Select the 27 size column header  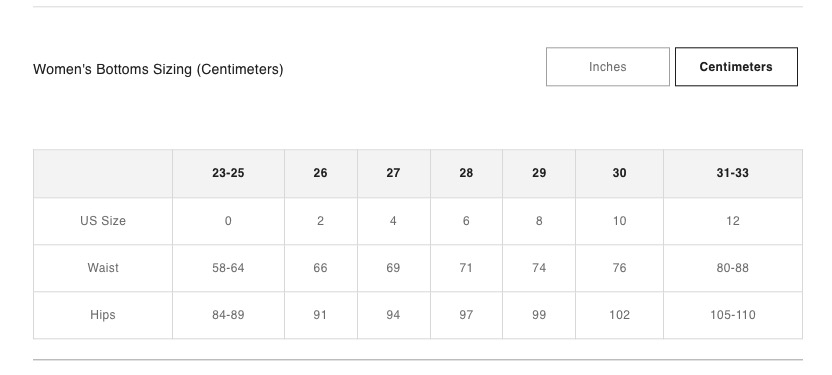393,173
